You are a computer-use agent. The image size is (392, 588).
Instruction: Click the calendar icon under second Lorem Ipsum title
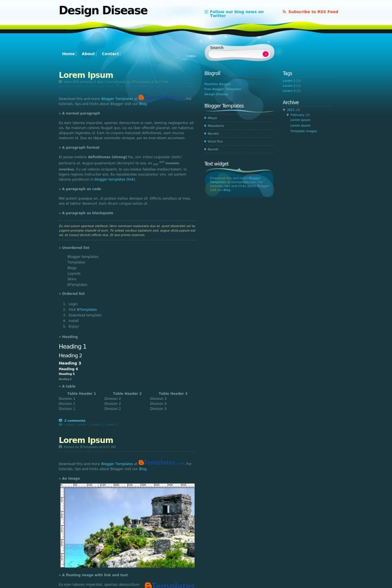pyautogui.click(x=60, y=447)
